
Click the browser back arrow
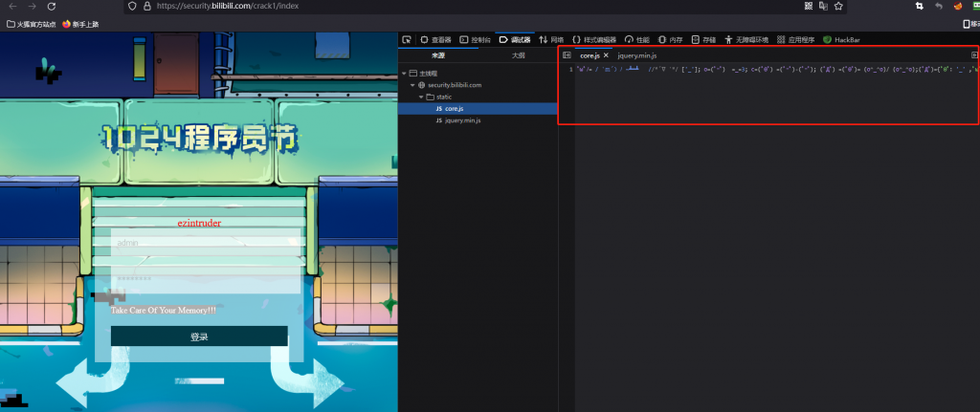[x=12, y=7]
